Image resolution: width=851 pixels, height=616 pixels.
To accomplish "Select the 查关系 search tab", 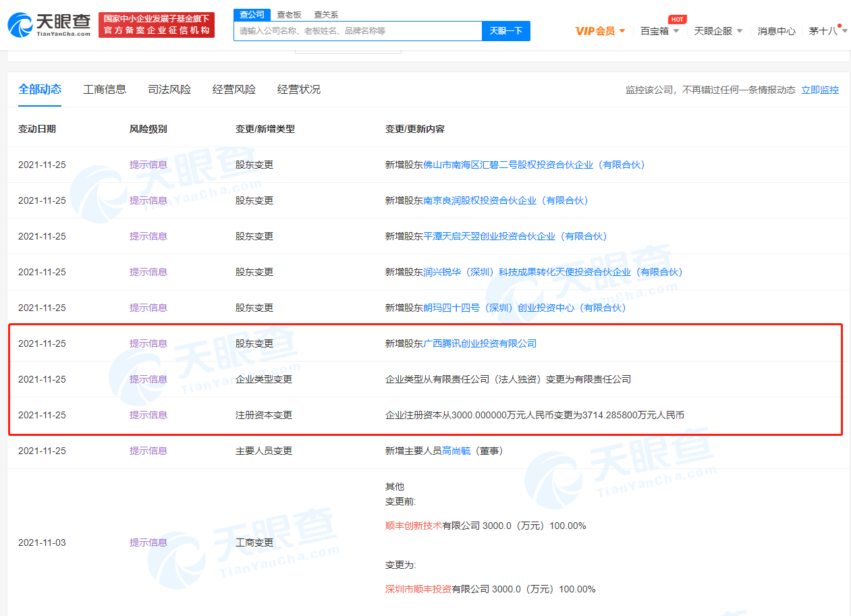I will (x=326, y=14).
